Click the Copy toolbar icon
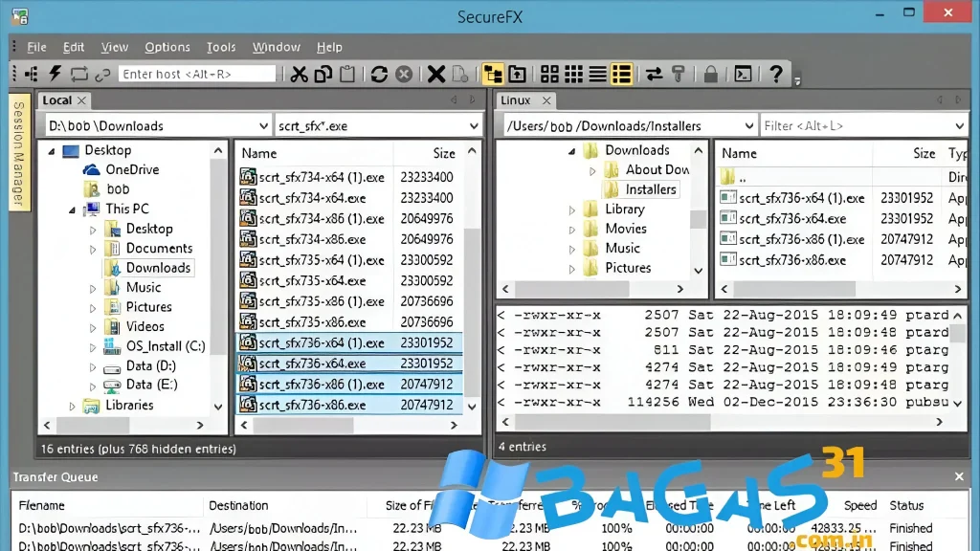 (323, 75)
